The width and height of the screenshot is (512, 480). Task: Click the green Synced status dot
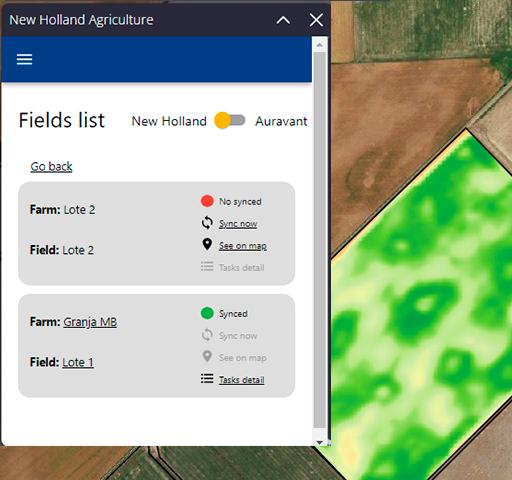coord(207,313)
